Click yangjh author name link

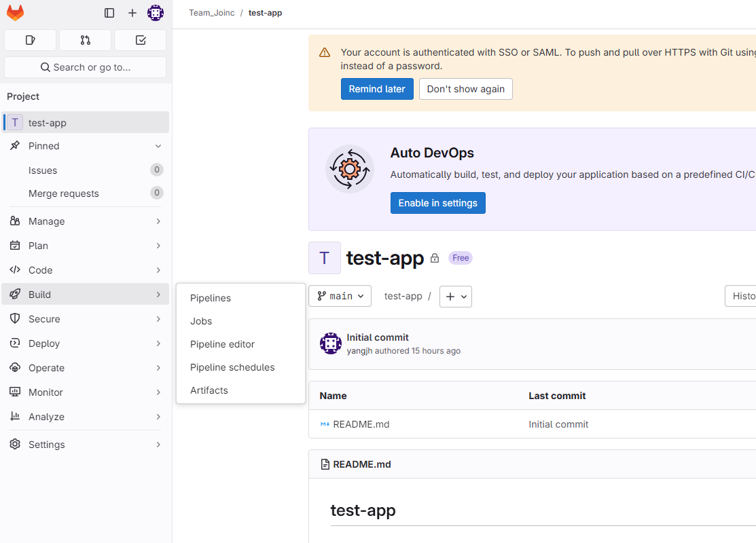359,351
